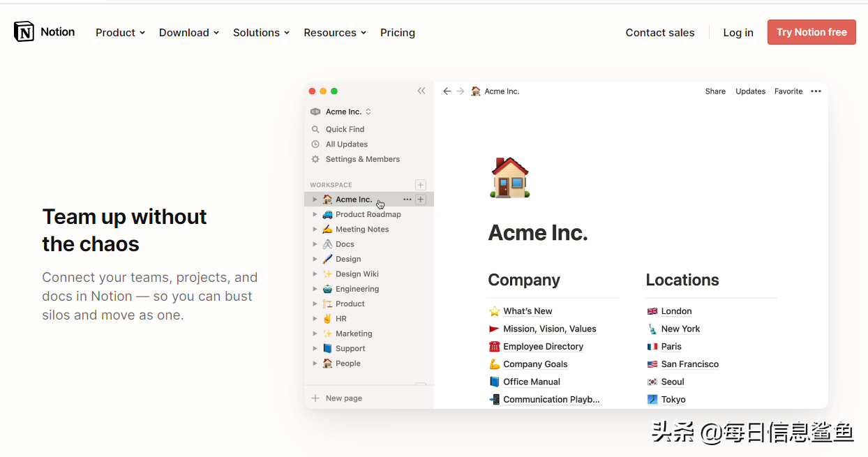Open the Resources dropdown menu
This screenshot has height=457, width=868.
click(x=335, y=32)
